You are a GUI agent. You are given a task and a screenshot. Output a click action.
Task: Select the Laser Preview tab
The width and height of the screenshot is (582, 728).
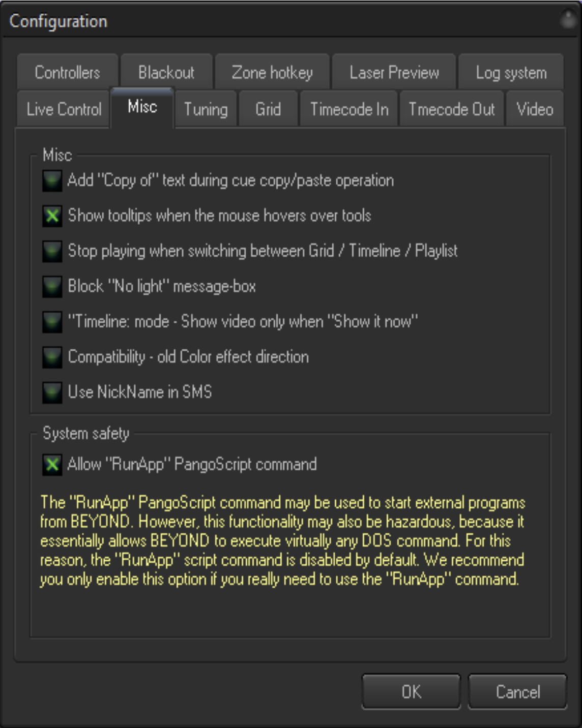point(394,72)
